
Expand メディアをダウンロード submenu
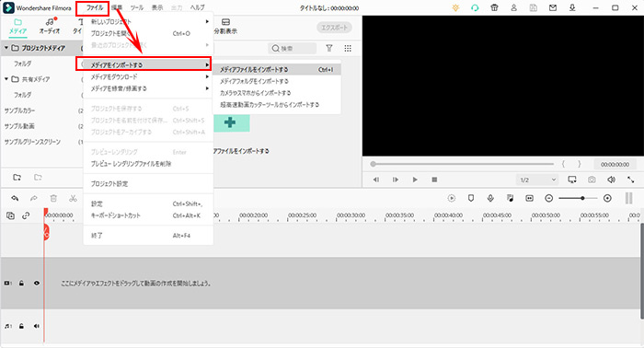(148, 76)
